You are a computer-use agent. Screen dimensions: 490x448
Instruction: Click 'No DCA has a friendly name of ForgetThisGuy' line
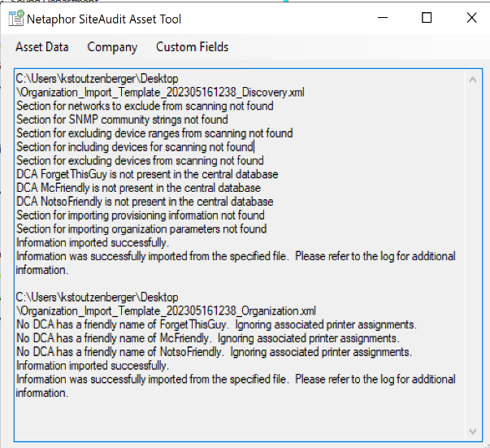click(216, 325)
